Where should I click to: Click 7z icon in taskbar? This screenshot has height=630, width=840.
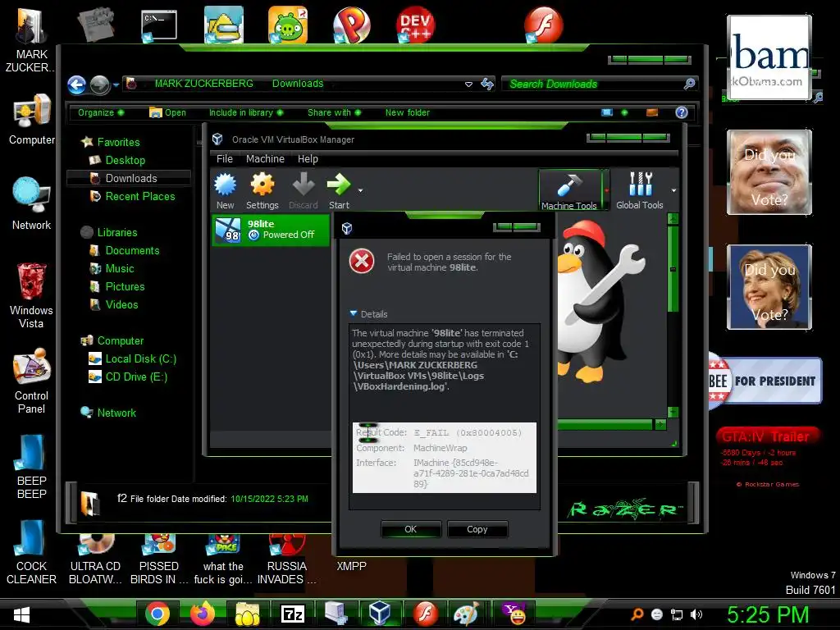(x=293, y=614)
